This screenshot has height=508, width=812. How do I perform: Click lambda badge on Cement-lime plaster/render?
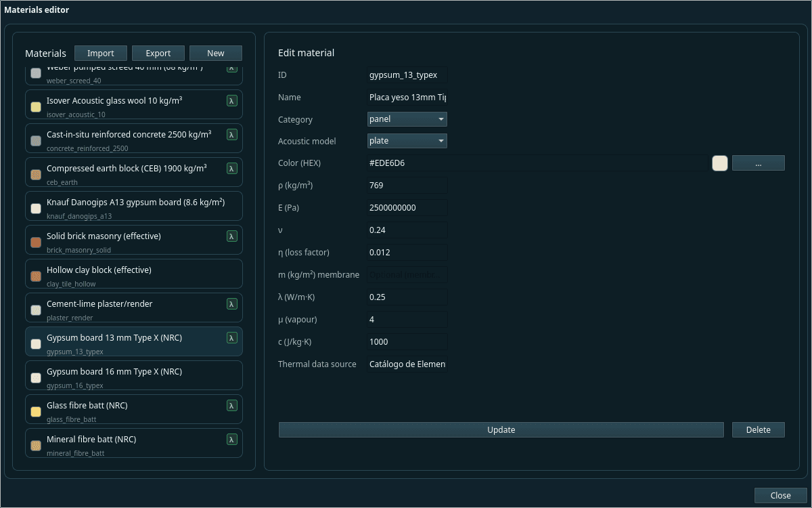232,304
